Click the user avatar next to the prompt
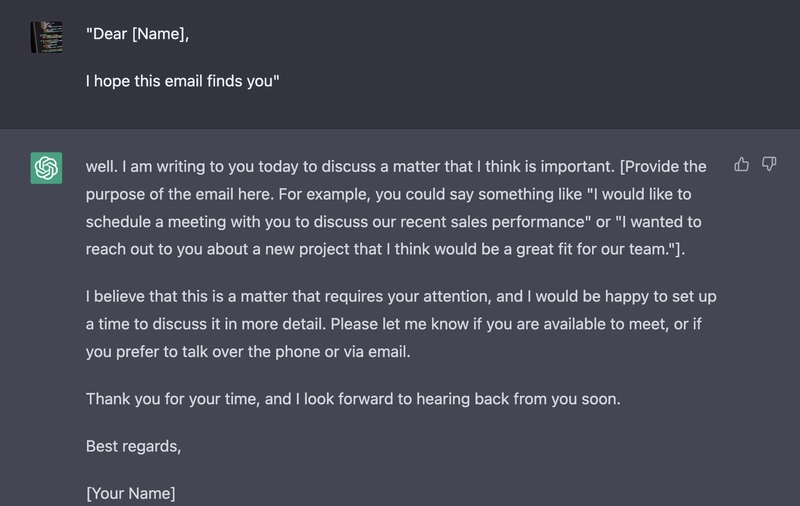The height and width of the screenshot is (506, 800). pos(46,37)
